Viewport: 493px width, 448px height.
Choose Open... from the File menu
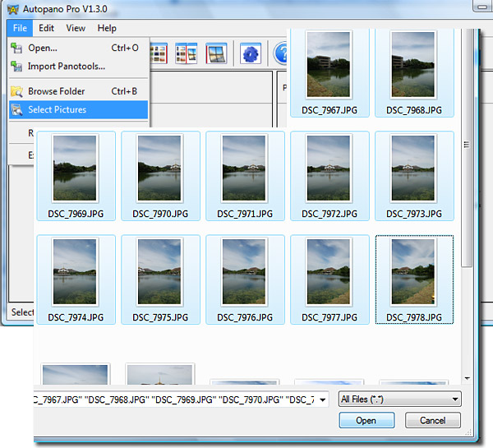coord(79,48)
